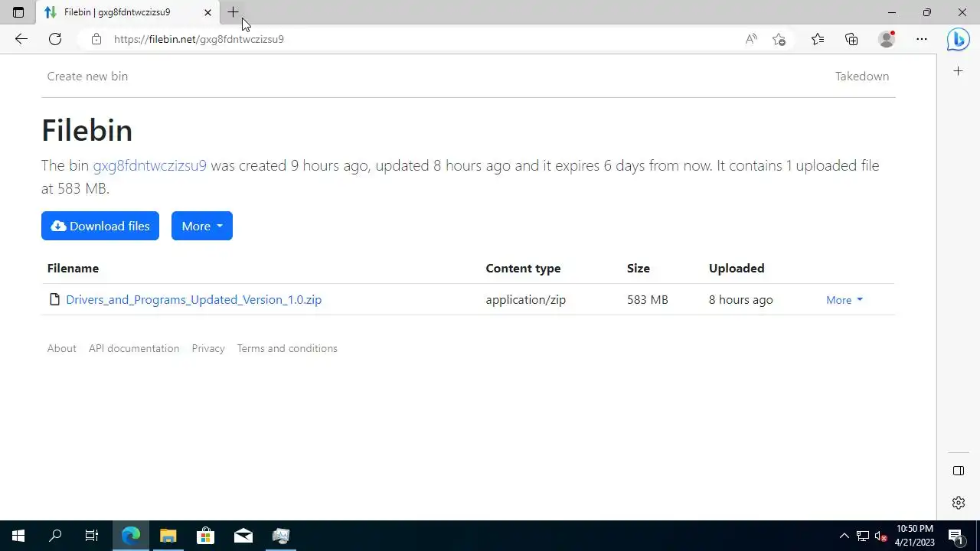Open the Windows Start menu
Viewport: 980px width, 551px height.
pos(18,536)
